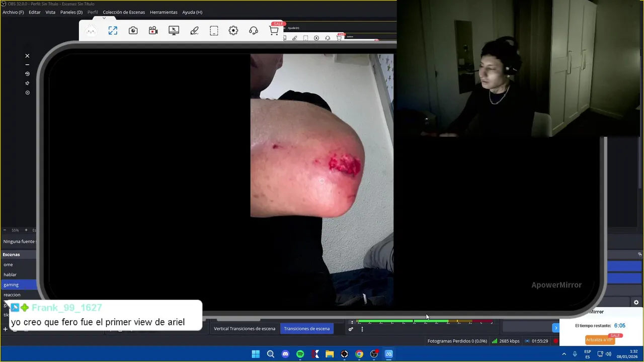The image size is (644, 362).
Task: Switch to Transiciones de escena tab
Action: coord(307,329)
